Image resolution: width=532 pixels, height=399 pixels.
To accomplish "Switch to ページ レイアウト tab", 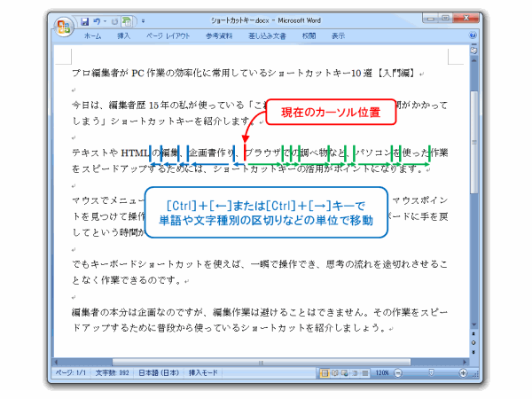I will click(x=168, y=35).
